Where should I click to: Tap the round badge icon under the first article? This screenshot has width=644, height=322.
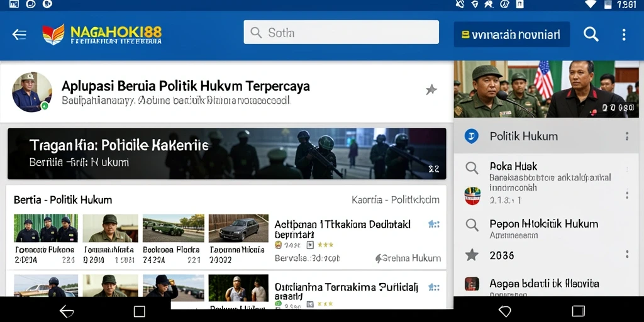(278, 245)
